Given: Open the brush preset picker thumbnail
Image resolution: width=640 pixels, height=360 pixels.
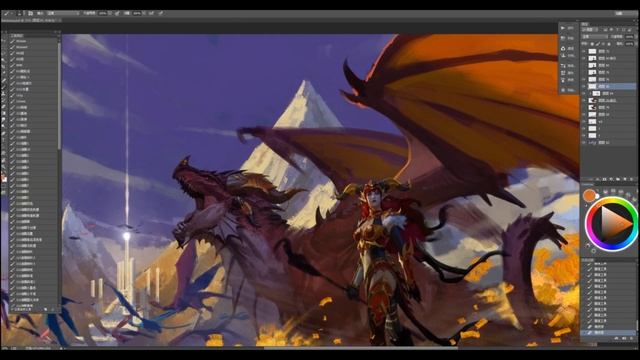Looking at the screenshot, I should click(20, 13).
